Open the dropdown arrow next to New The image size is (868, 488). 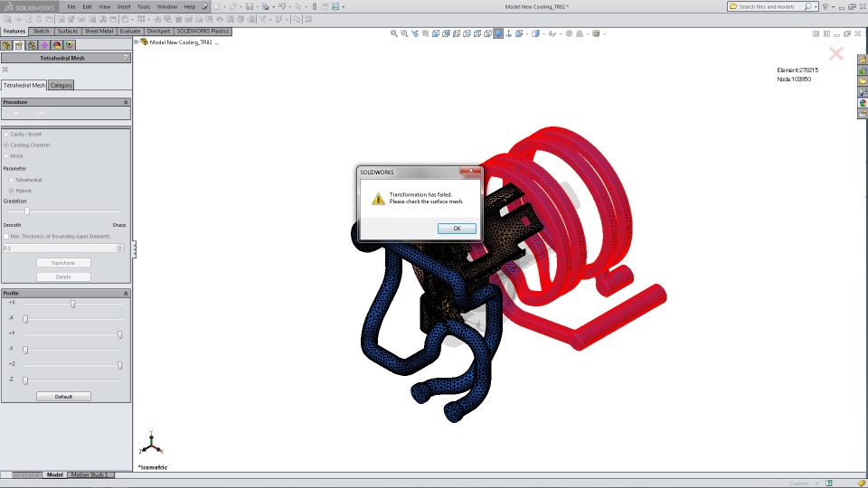point(225,6)
